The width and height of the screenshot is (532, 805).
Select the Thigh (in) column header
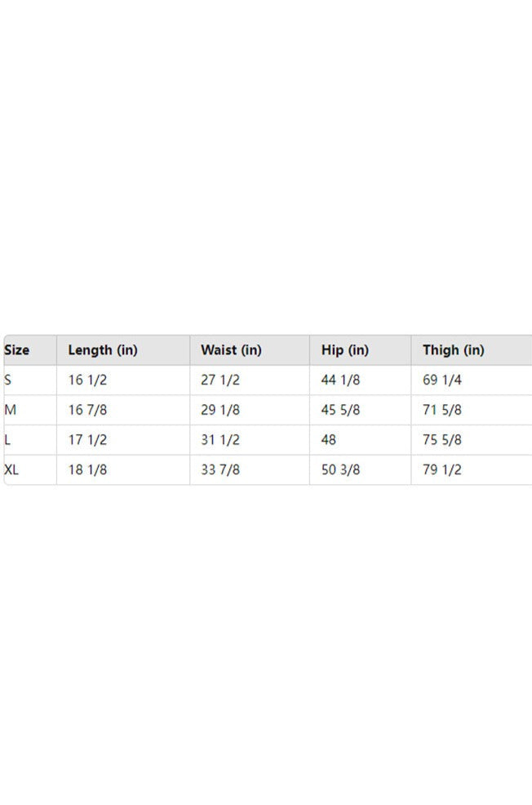click(x=453, y=350)
